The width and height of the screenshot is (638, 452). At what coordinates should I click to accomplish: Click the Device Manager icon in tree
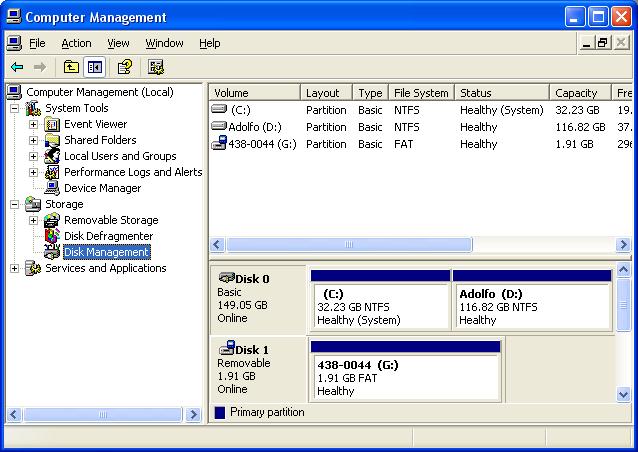coord(52,188)
